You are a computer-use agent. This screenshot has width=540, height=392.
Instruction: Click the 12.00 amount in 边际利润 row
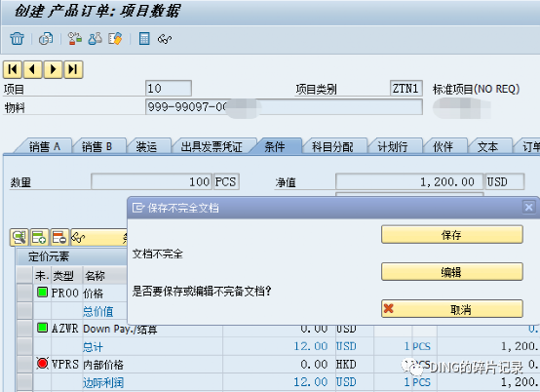tap(310, 382)
